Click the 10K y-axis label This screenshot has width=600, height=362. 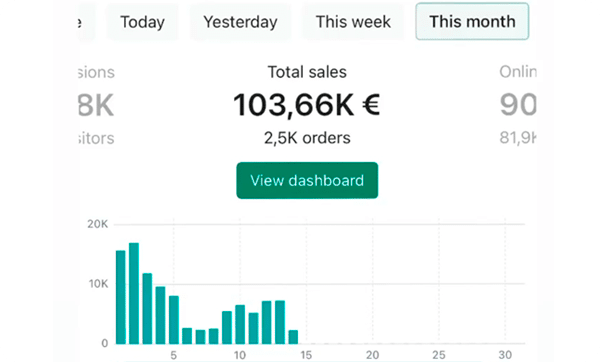point(98,284)
